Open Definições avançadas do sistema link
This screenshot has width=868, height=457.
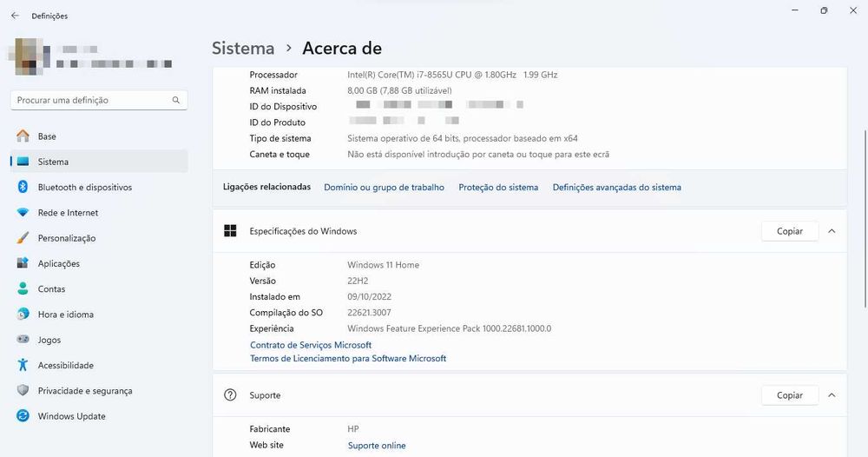coord(616,187)
